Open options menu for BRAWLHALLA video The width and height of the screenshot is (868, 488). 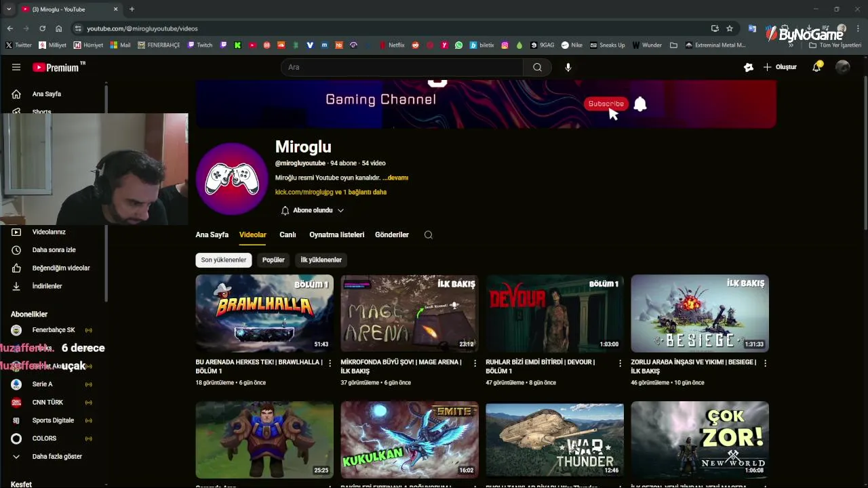point(330,363)
